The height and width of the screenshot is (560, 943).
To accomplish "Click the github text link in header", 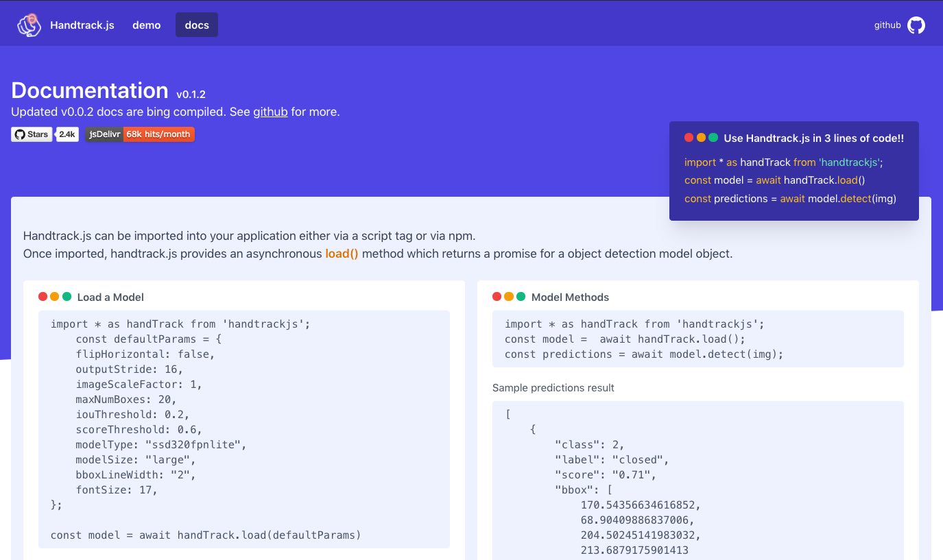I will pos(887,25).
